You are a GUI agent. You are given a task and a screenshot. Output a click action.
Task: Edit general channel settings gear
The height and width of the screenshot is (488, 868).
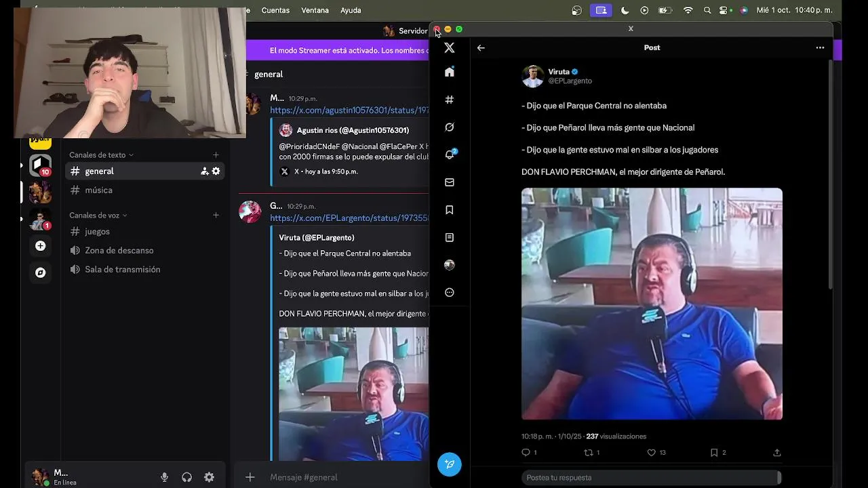pyautogui.click(x=216, y=171)
